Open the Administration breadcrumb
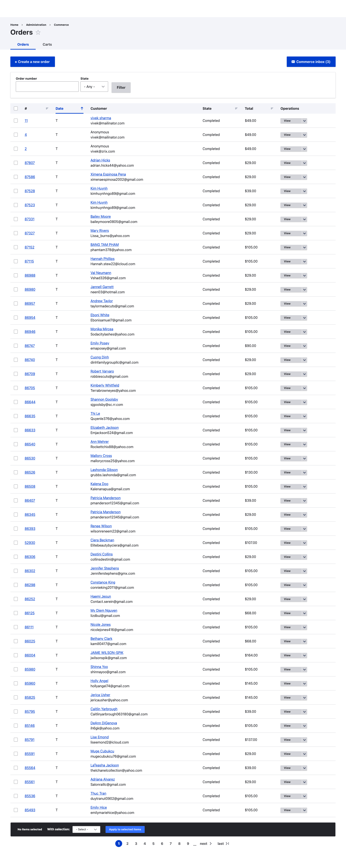The width and height of the screenshot is (346, 868). [36, 25]
